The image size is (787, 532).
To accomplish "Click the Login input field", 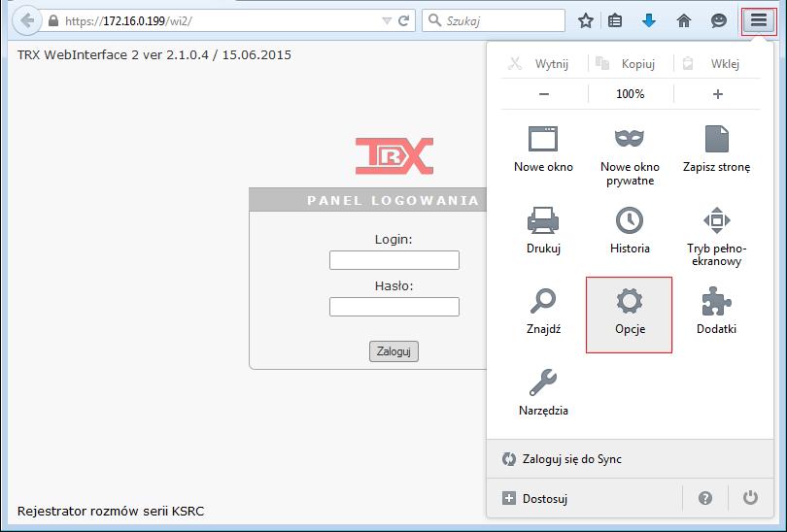I will pos(394,260).
